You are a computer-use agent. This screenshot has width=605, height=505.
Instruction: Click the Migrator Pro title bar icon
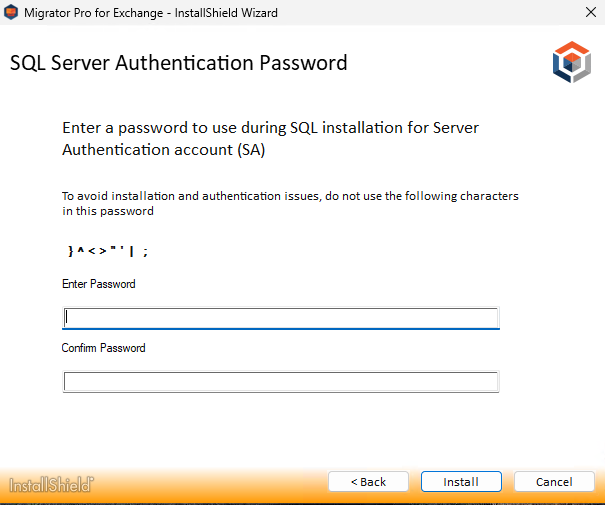(13, 13)
